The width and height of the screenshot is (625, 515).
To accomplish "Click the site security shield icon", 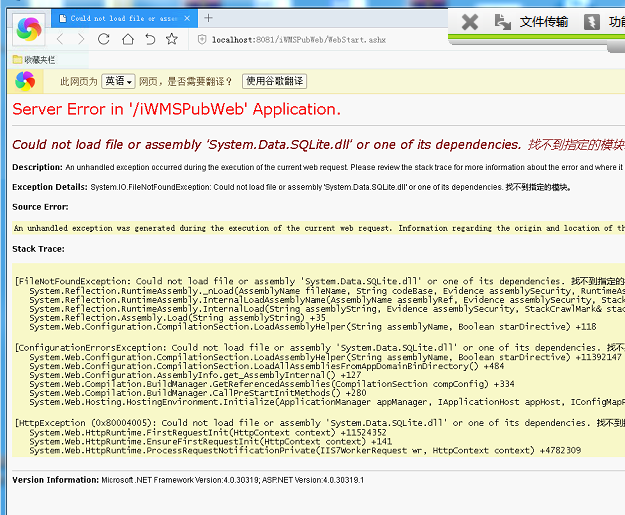I will (200, 39).
